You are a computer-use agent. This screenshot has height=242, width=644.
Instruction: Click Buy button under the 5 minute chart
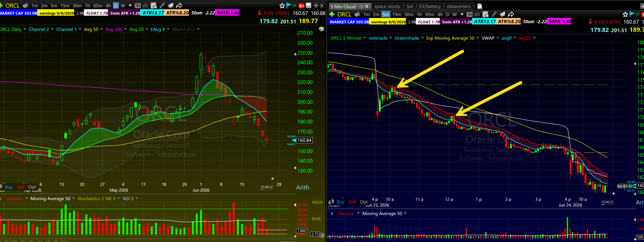point(340,202)
